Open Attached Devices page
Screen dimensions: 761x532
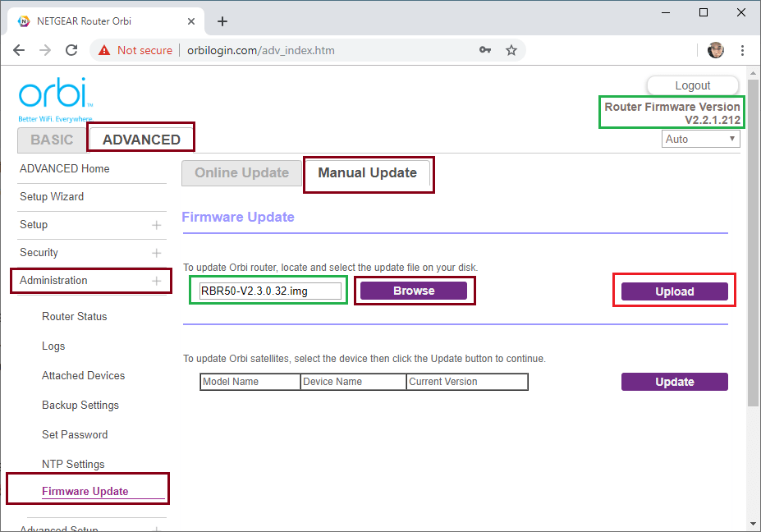[x=84, y=376]
